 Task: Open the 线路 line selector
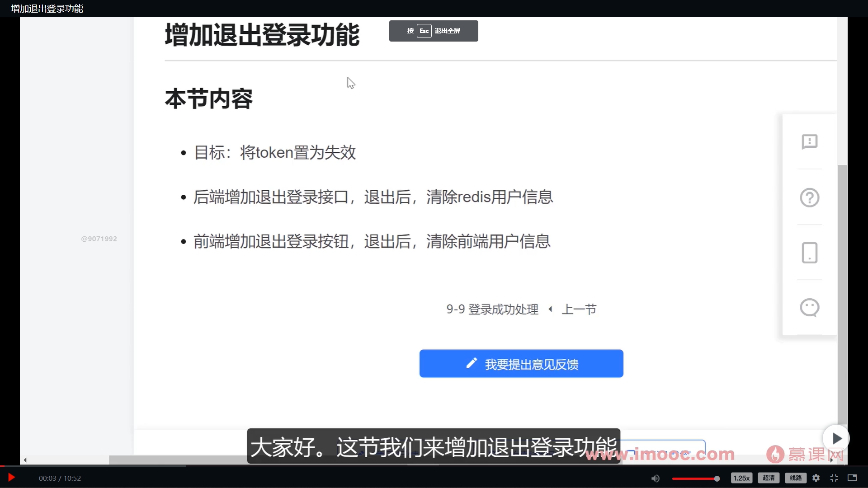coord(795,478)
